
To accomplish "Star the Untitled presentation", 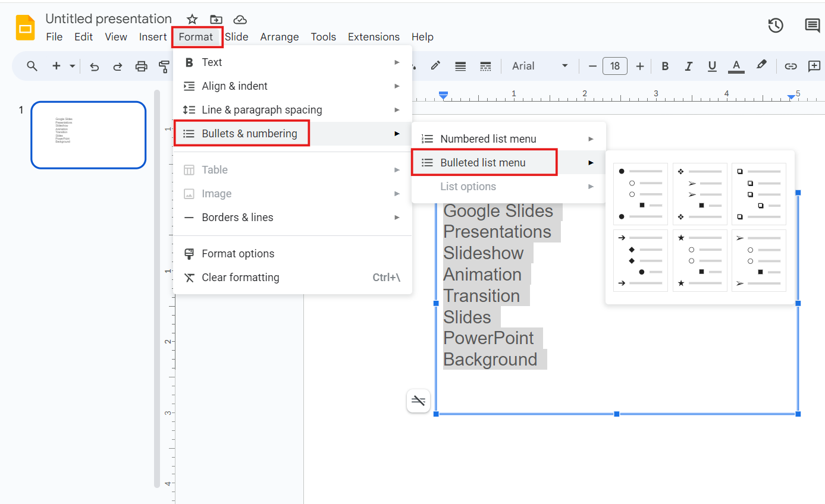I will pyautogui.click(x=192, y=19).
